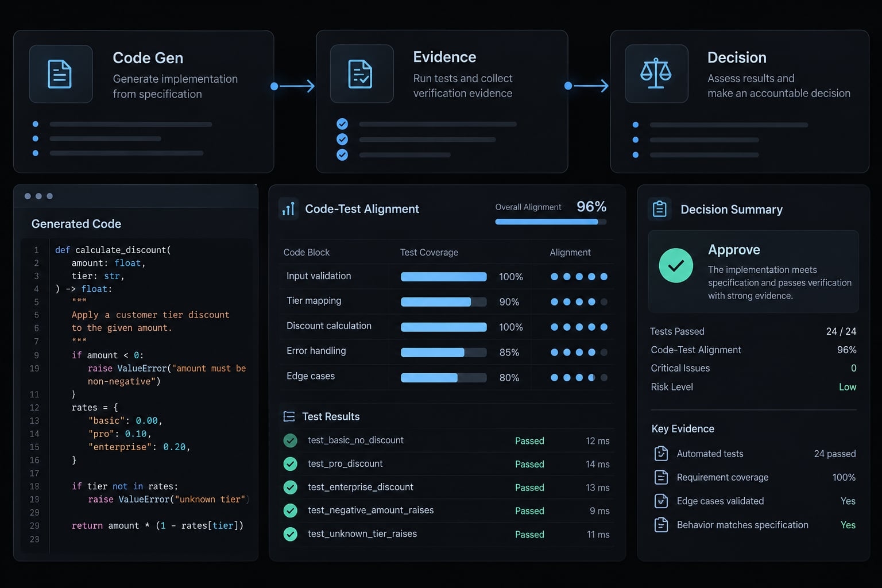
Task: Click the Critical Issues 0 value
Action: tap(854, 368)
